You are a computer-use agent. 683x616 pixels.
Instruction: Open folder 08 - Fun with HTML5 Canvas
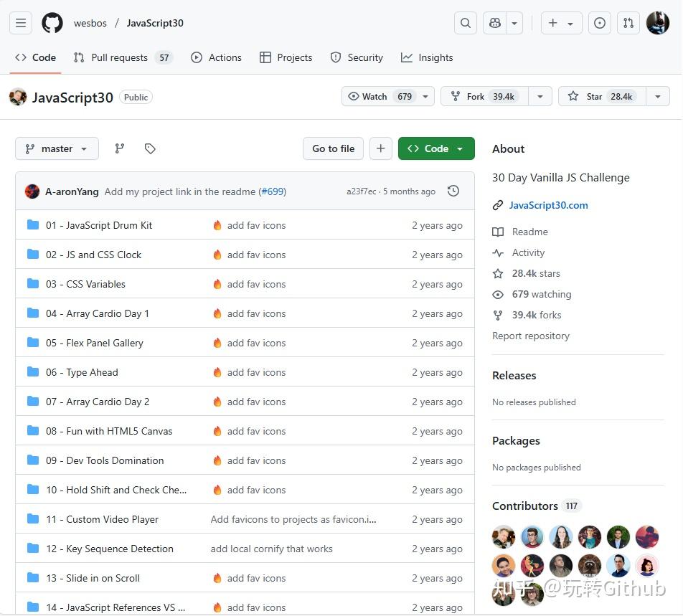point(109,431)
